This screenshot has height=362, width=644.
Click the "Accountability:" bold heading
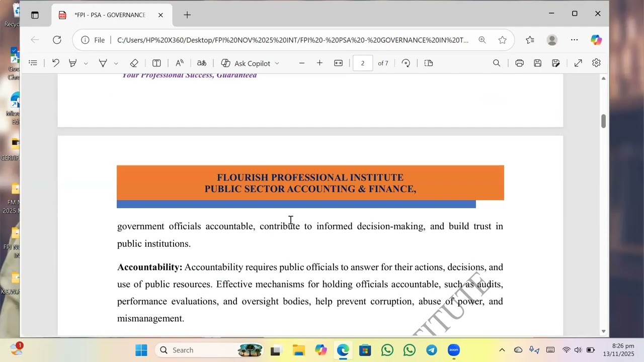point(150,267)
